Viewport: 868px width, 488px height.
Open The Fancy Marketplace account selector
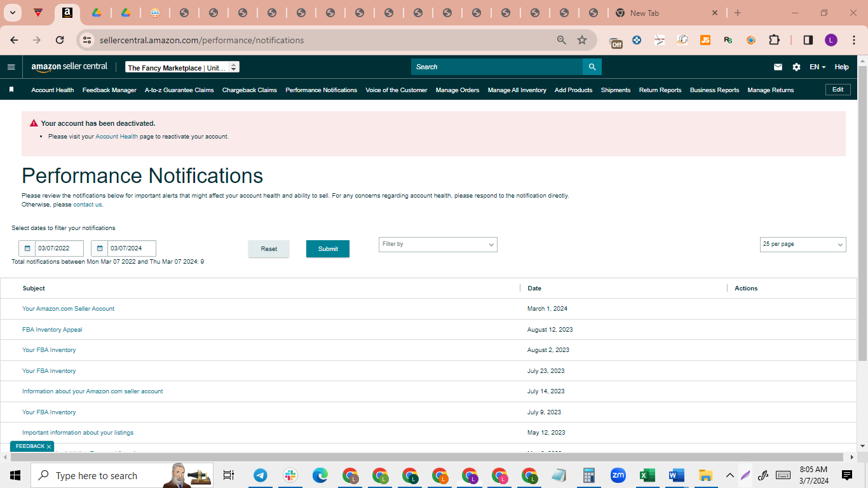click(x=182, y=67)
